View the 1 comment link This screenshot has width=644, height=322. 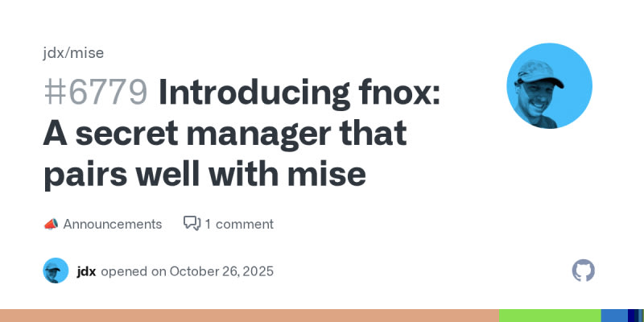(x=239, y=224)
